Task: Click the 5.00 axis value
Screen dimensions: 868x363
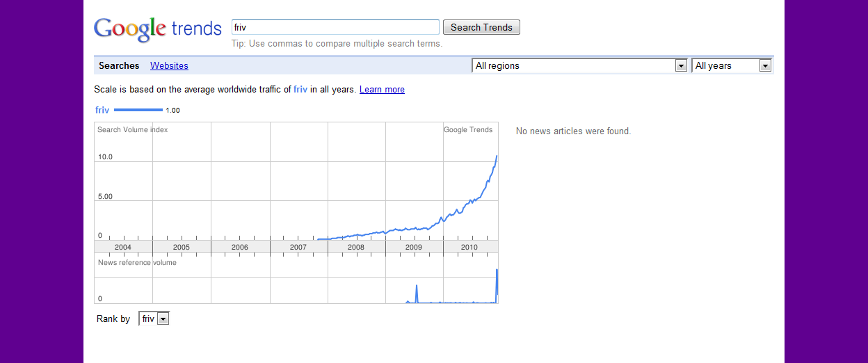Action: tap(105, 197)
